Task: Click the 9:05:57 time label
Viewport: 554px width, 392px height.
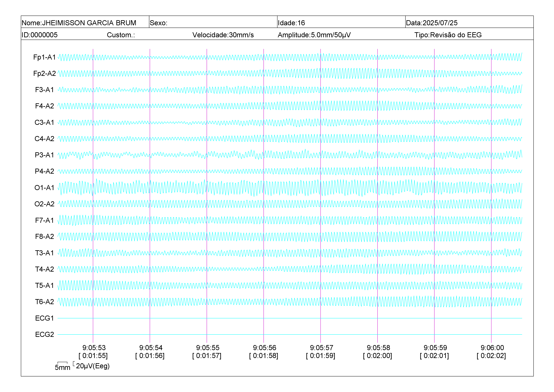Action: tap(322, 348)
